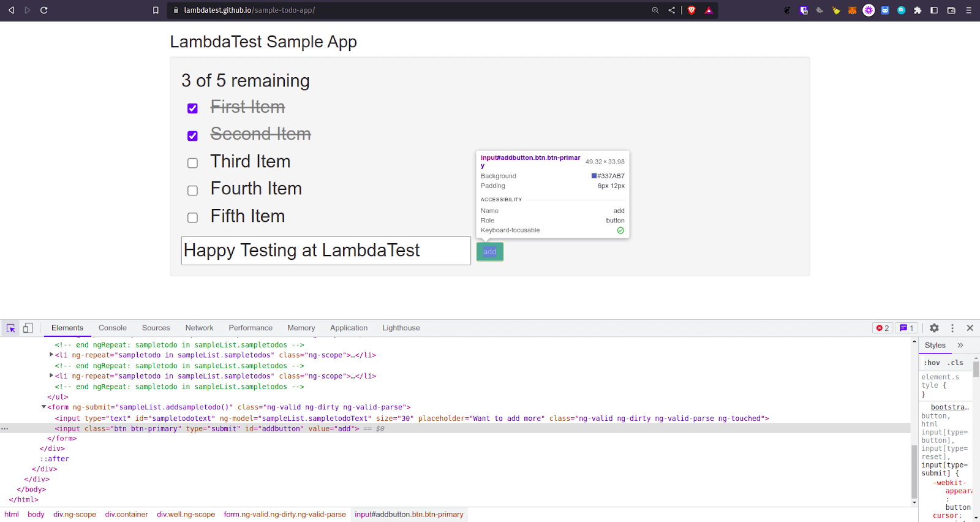980x522 pixels.
Task: Tick the Fifth Item checkbox
Action: pyautogui.click(x=192, y=217)
